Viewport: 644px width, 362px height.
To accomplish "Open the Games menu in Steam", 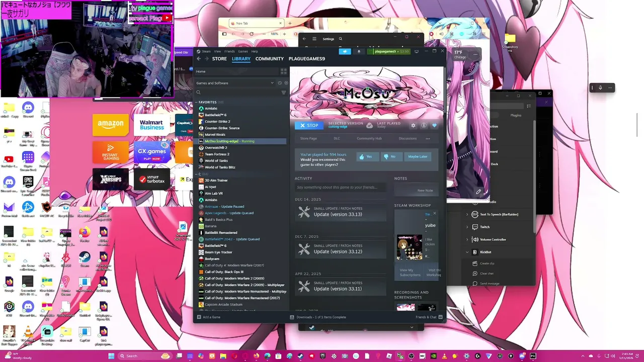I will pos(243,51).
